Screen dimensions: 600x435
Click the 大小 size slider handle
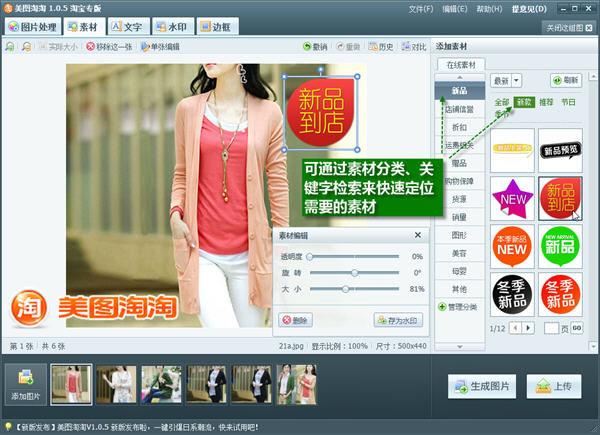pos(346,289)
